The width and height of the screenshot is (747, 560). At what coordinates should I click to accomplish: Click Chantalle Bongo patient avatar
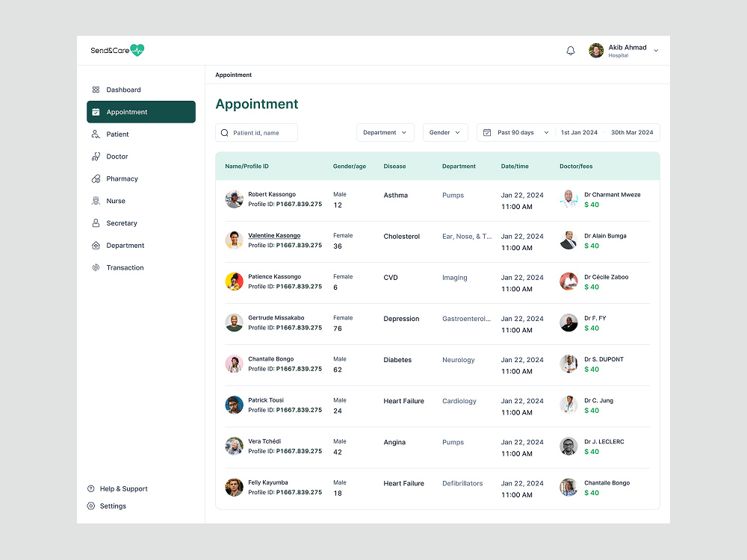coord(234,364)
